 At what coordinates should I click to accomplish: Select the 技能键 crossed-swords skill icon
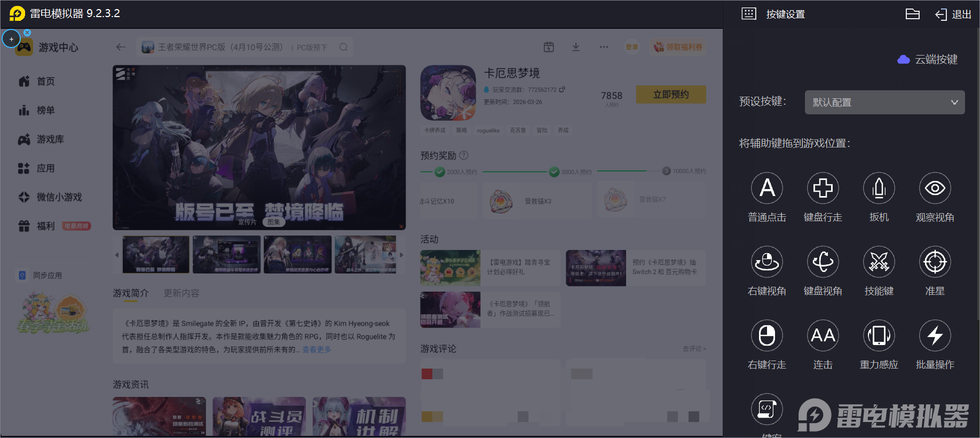coord(879,262)
